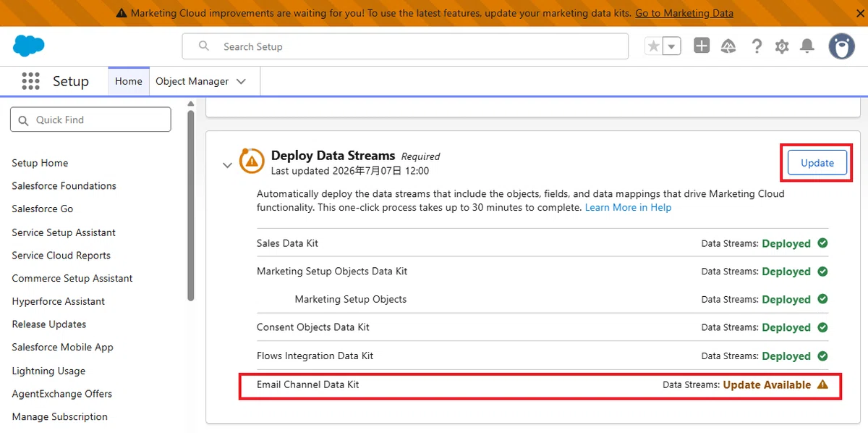Click the Last updated timestamp text

[x=350, y=171]
